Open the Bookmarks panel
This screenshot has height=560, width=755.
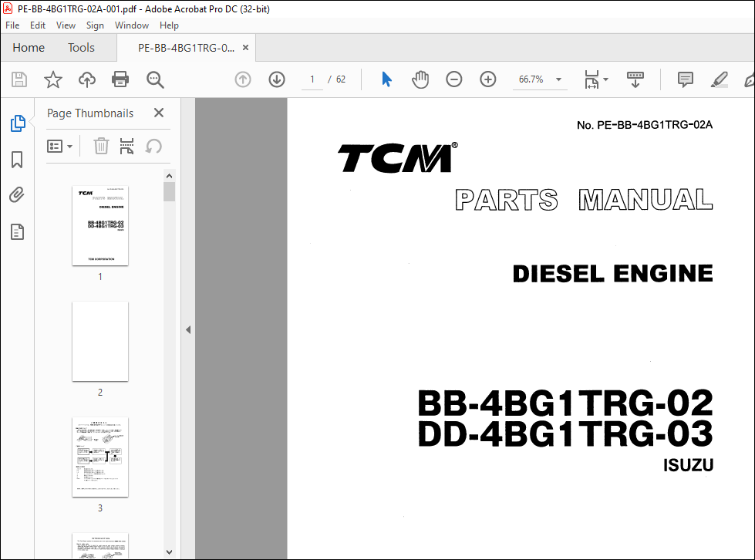pyautogui.click(x=17, y=160)
